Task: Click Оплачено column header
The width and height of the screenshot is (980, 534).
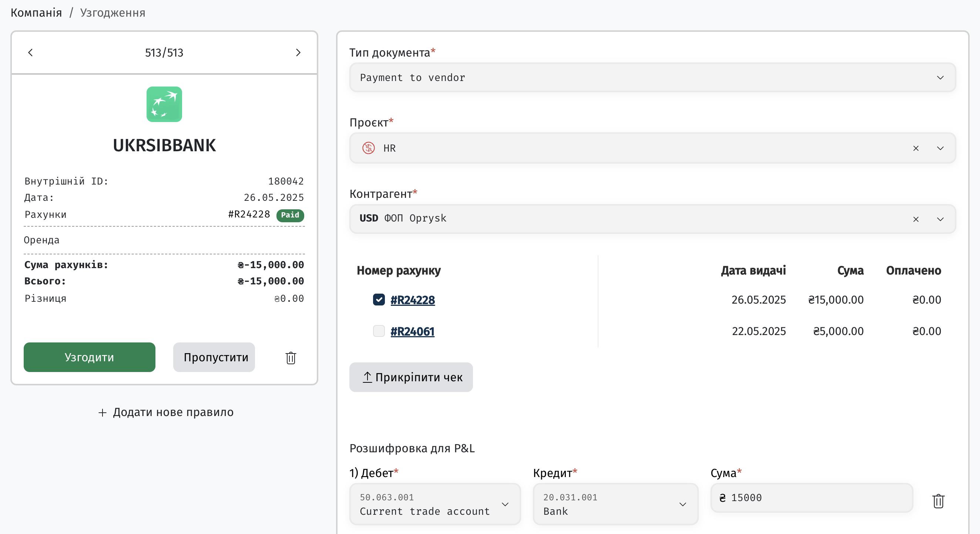Action: (x=913, y=271)
